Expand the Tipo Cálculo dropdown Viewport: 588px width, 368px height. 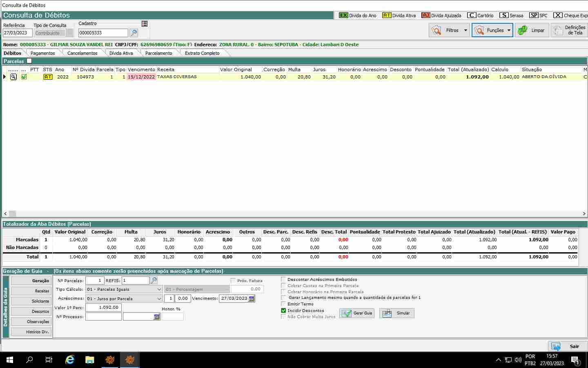click(x=159, y=289)
